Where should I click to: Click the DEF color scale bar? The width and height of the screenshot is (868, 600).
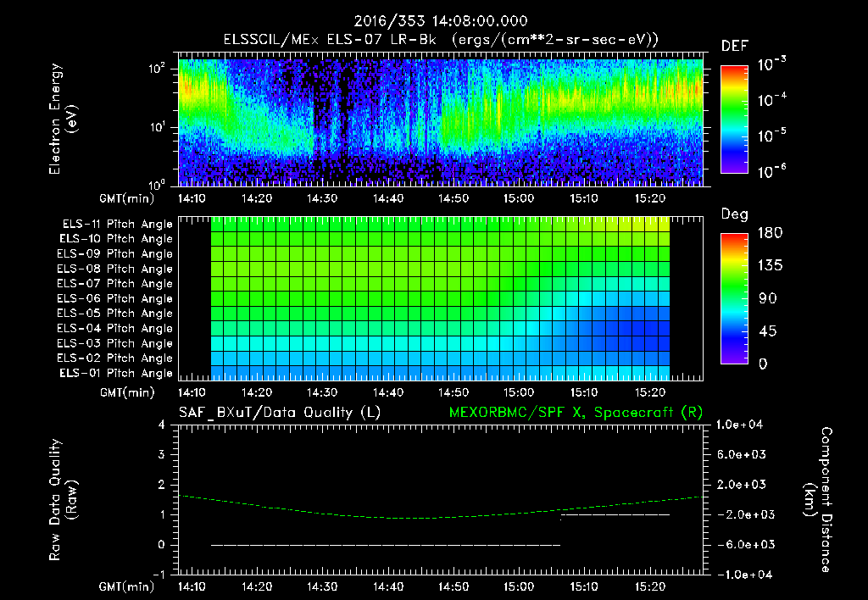pos(734,119)
